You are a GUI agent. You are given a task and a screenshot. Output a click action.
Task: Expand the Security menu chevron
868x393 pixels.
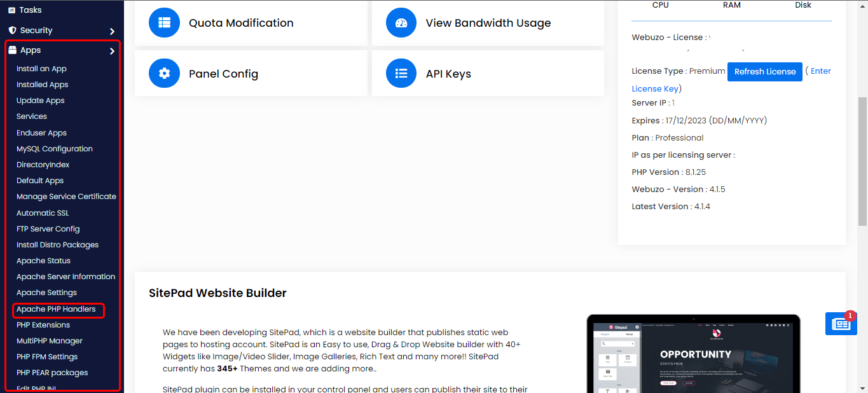click(112, 31)
